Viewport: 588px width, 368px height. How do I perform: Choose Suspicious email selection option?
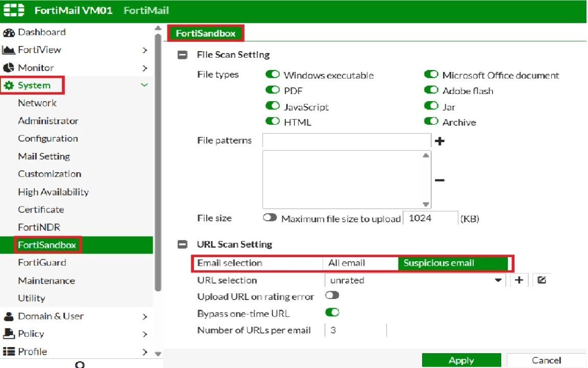click(x=453, y=263)
